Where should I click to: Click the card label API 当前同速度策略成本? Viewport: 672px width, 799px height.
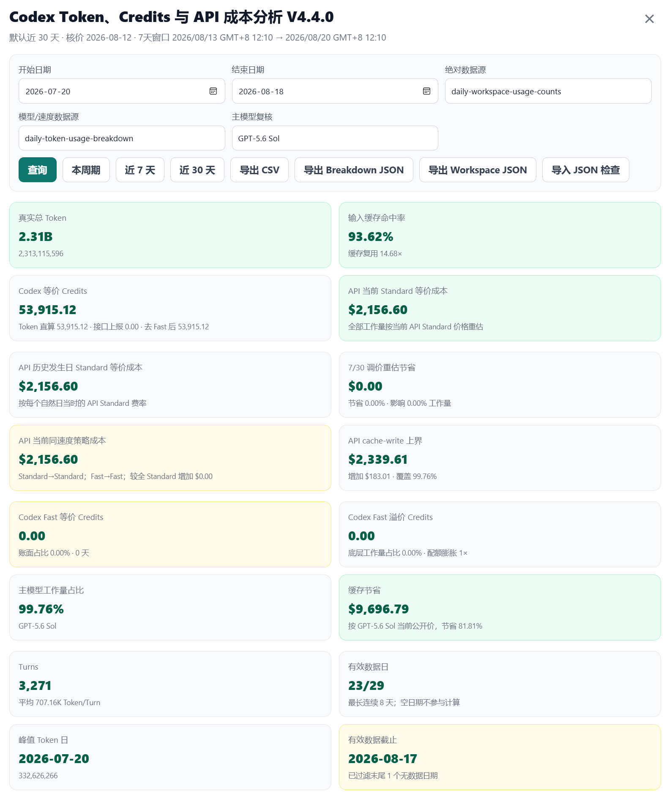click(x=62, y=441)
